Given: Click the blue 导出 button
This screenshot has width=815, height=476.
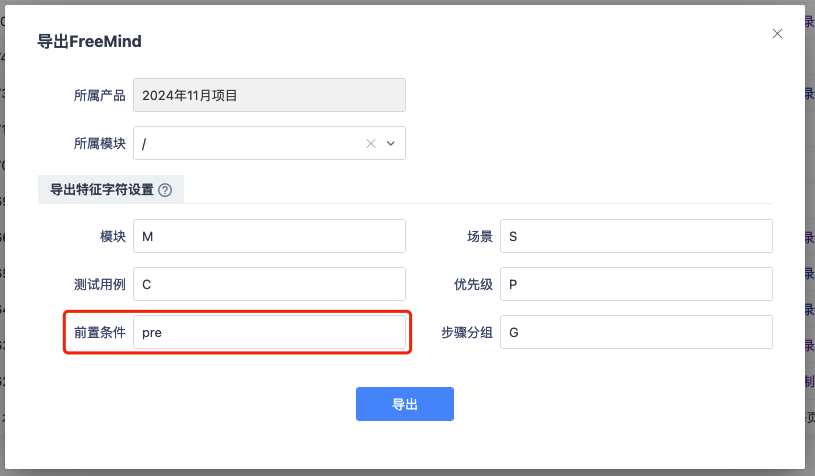Looking at the screenshot, I should tap(405, 404).
